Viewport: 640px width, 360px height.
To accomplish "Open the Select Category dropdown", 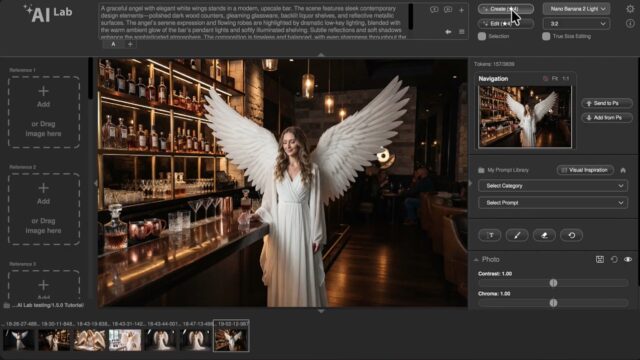I will point(553,186).
